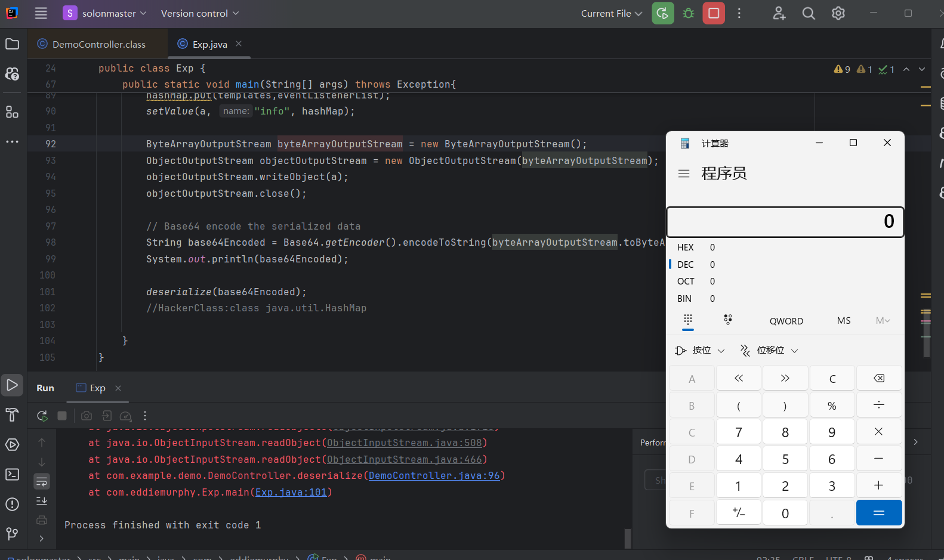Close the Exp run tab

pyautogui.click(x=118, y=388)
